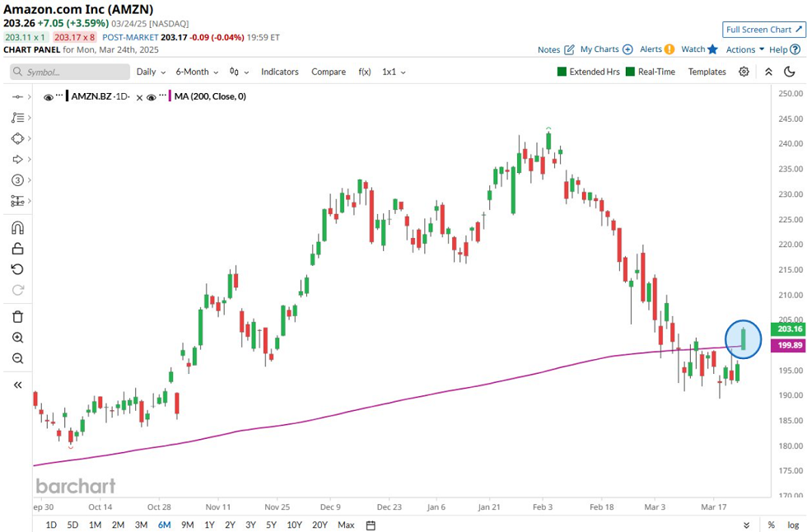Click the Full Screen Chart button
Screen dimensions: 807x532
point(763,30)
